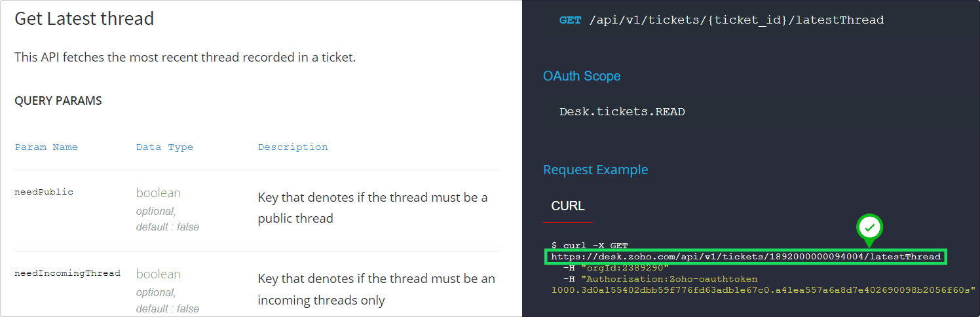Click the Desk.tickets.READ scope text
The width and height of the screenshot is (980, 317).
tap(622, 112)
